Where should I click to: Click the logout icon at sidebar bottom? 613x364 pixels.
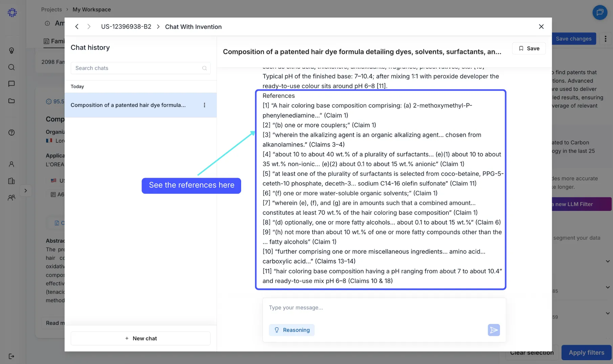(x=12, y=356)
